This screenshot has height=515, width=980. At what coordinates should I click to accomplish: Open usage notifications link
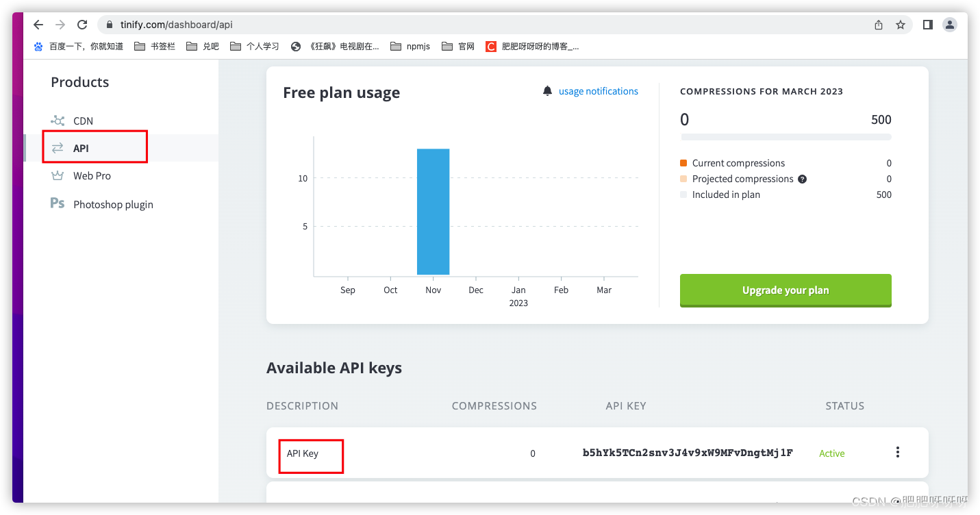pyautogui.click(x=599, y=91)
